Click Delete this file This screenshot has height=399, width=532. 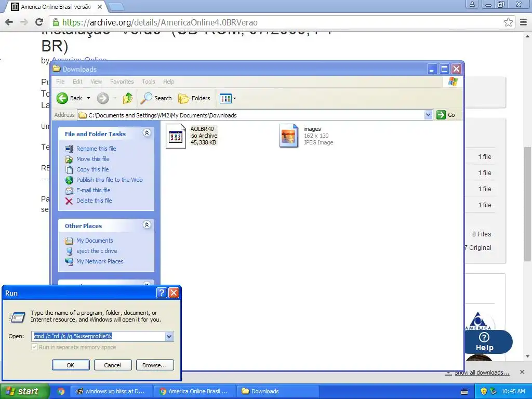point(94,201)
